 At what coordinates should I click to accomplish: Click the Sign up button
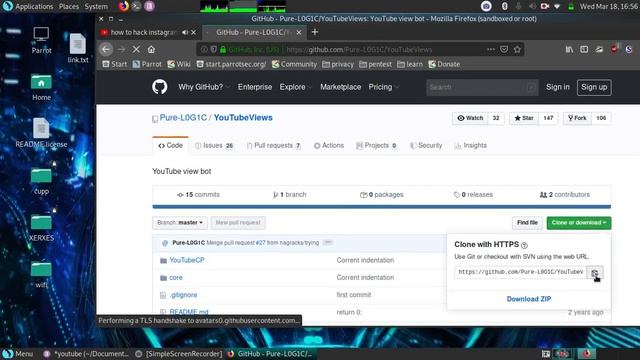pos(594,87)
